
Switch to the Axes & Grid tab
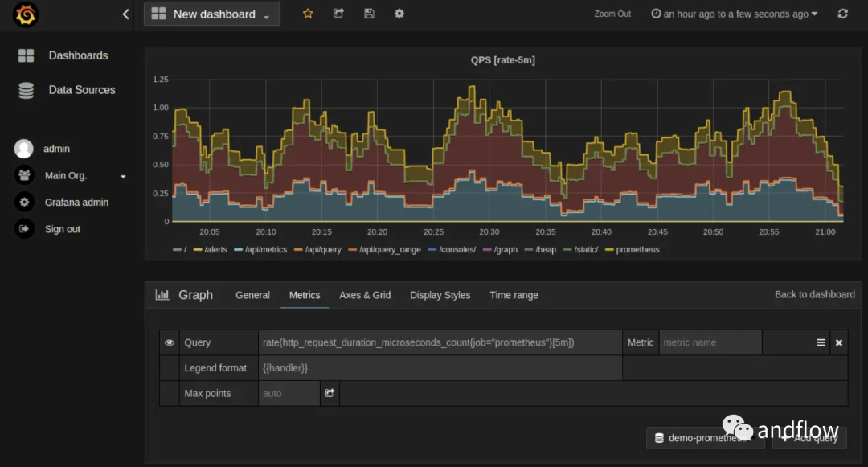[x=365, y=295]
